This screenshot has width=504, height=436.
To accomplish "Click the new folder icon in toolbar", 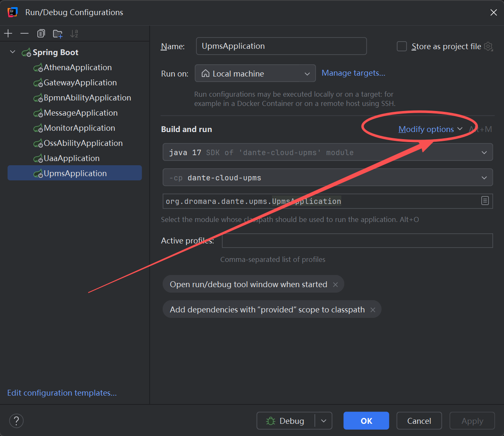I will click(x=58, y=34).
